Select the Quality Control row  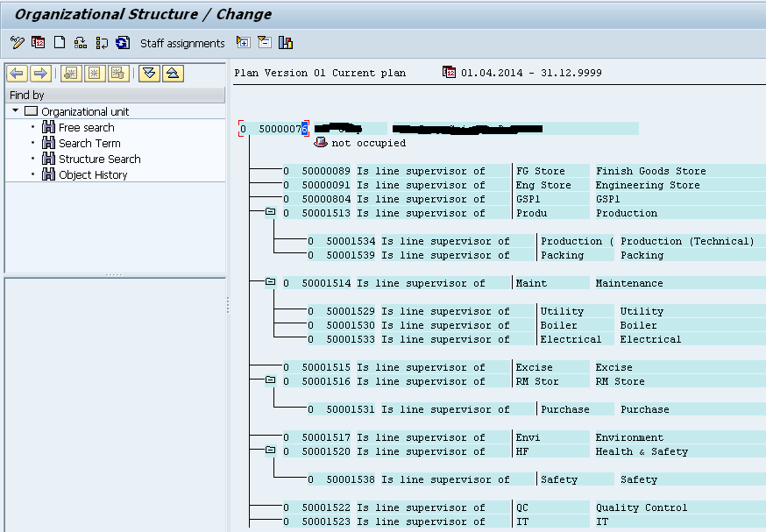[641, 507]
